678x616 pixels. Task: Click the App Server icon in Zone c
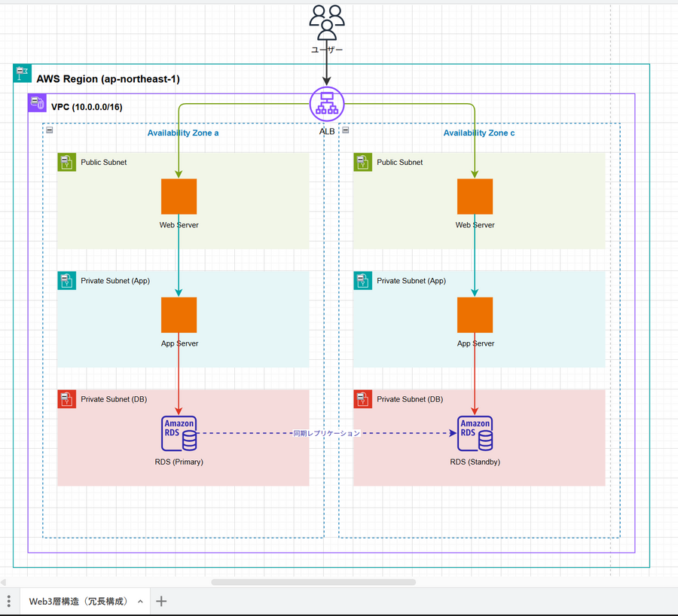point(475,315)
